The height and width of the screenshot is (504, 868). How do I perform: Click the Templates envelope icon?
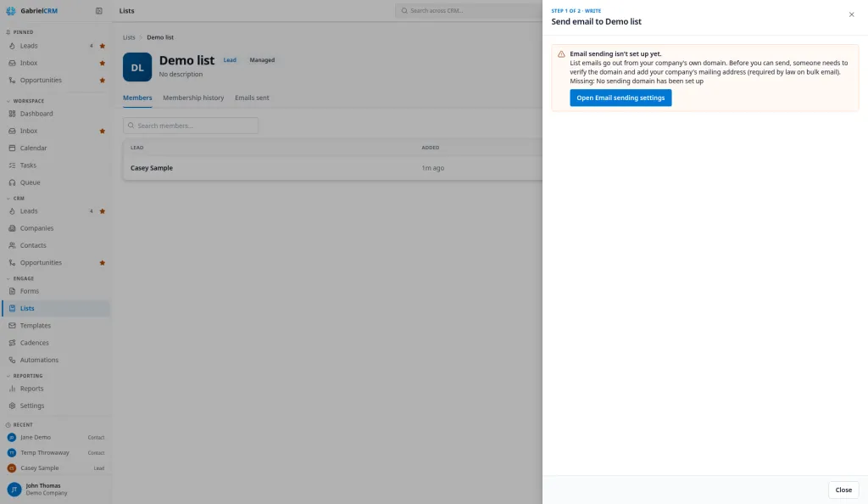click(x=12, y=326)
